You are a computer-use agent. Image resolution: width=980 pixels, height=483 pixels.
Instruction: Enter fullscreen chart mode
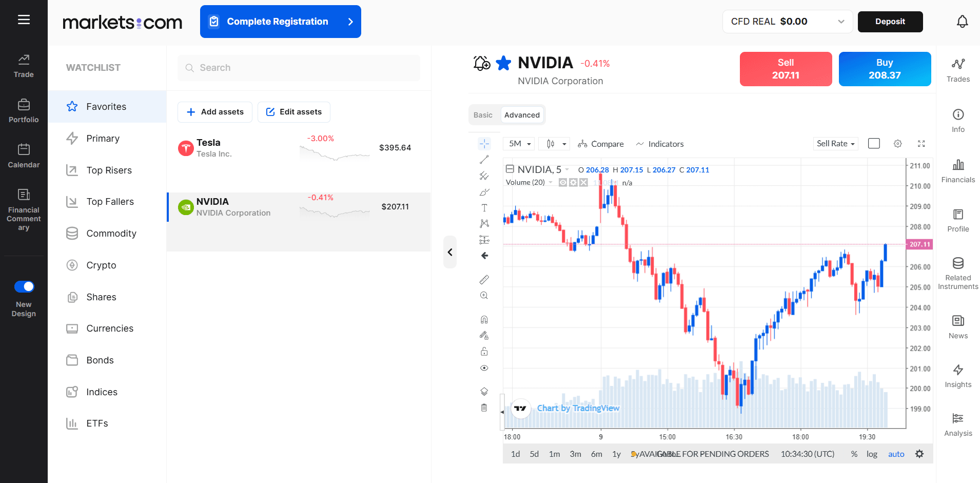point(922,144)
